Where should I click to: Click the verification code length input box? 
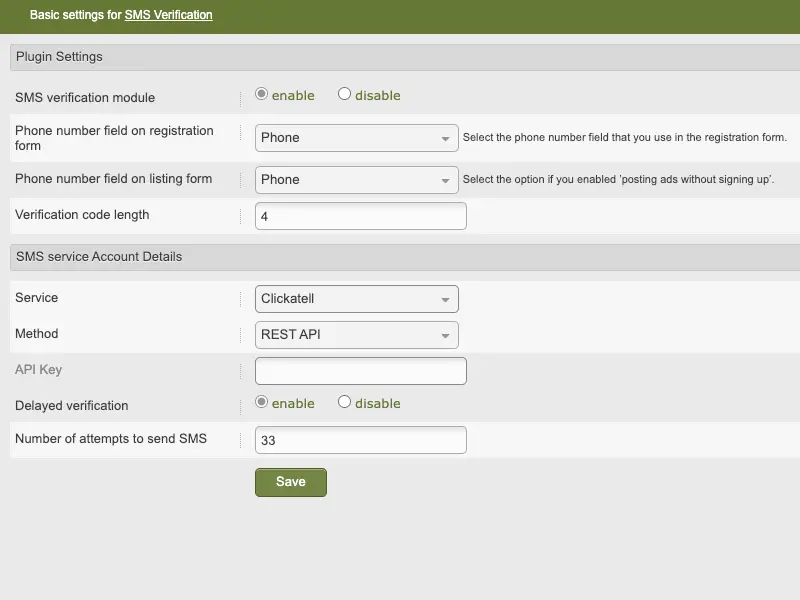coord(360,216)
